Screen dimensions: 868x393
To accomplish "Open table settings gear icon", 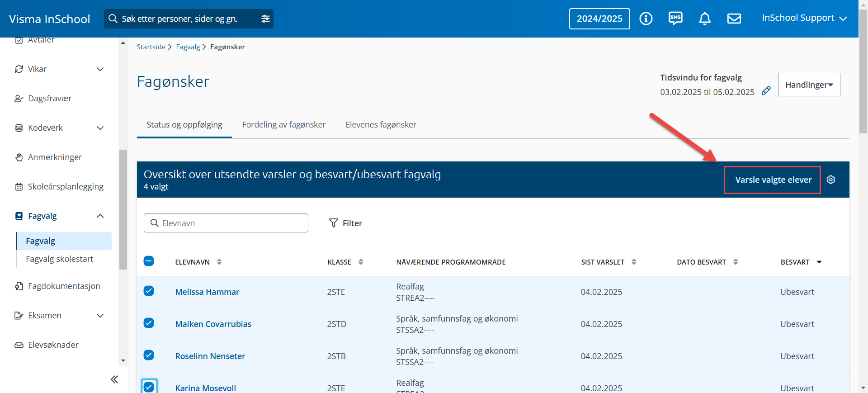I will 831,180.
